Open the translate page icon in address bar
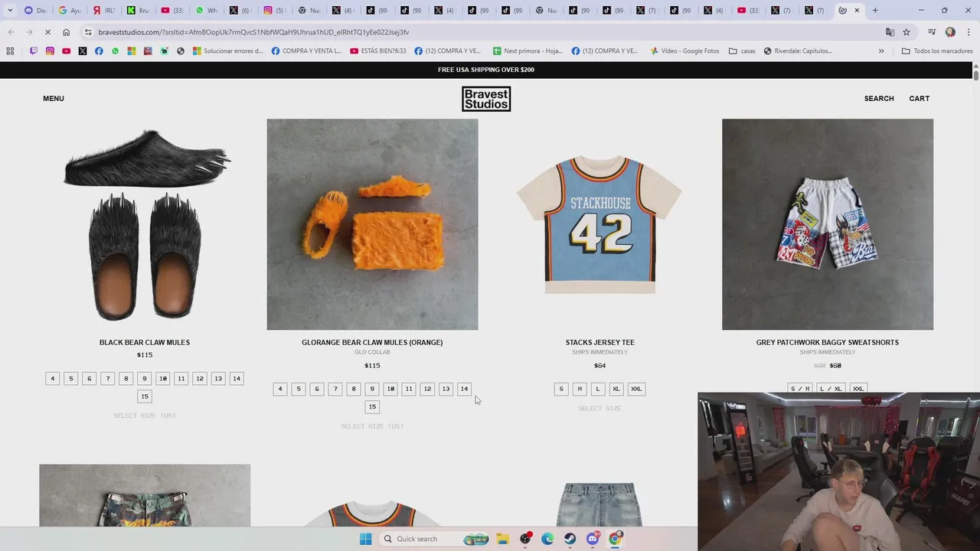The width and height of the screenshot is (980, 551). [890, 32]
